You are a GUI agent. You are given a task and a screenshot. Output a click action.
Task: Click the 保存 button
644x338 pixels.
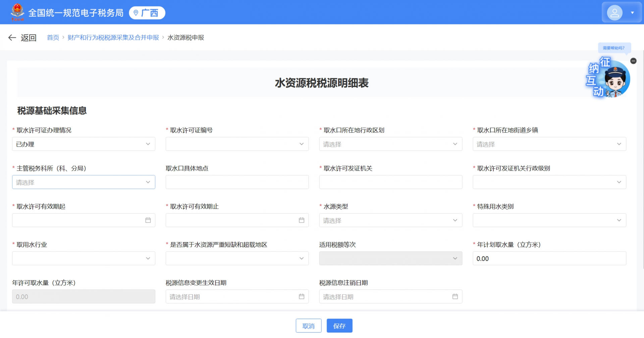[x=339, y=326]
